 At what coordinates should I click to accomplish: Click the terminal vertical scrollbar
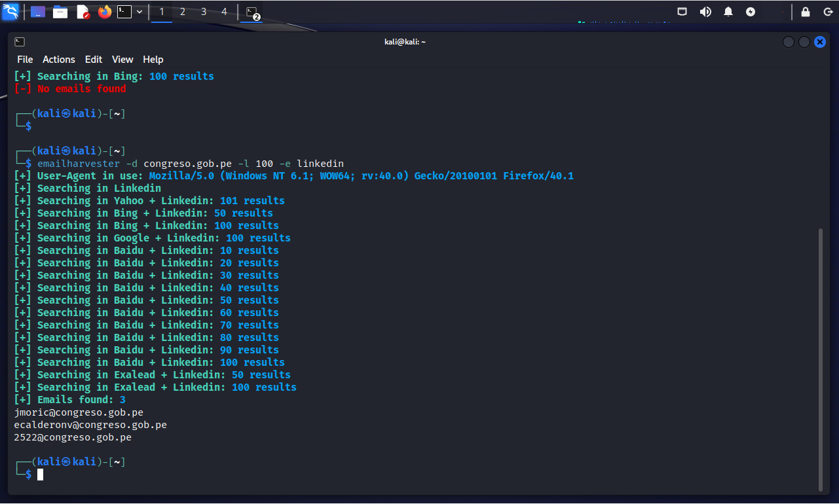(x=821, y=359)
